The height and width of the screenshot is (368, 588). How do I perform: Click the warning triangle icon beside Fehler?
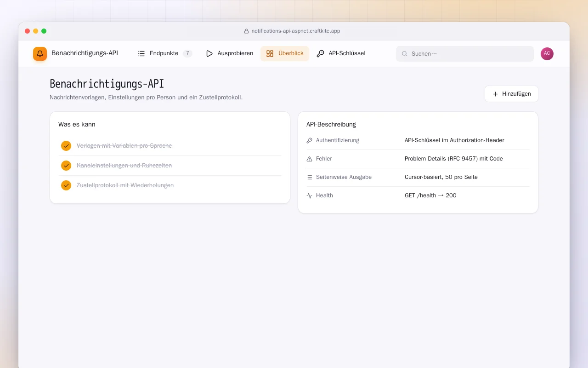pyautogui.click(x=309, y=159)
